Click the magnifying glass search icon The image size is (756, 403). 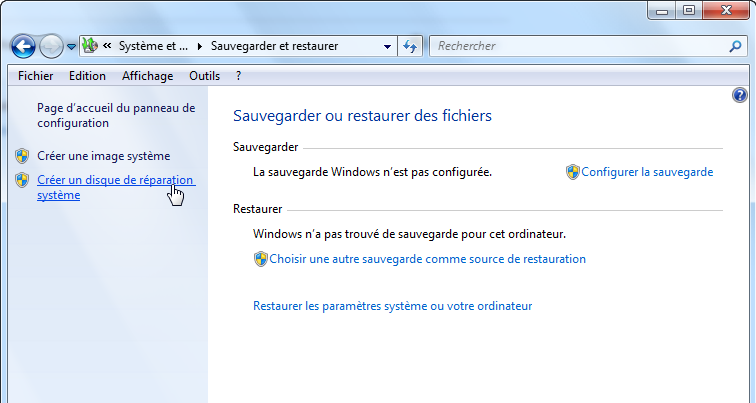[736, 46]
